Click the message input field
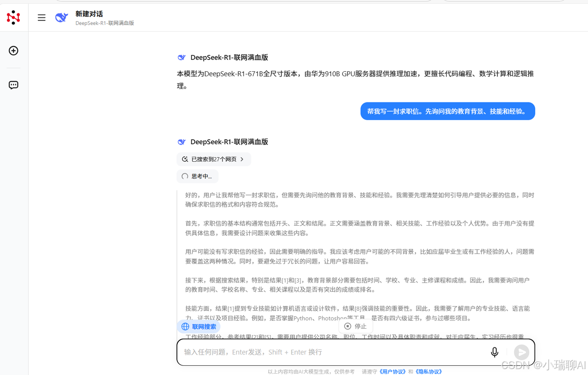This screenshot has height=375, width=588. pyautogui.click(x=356, y=352)
